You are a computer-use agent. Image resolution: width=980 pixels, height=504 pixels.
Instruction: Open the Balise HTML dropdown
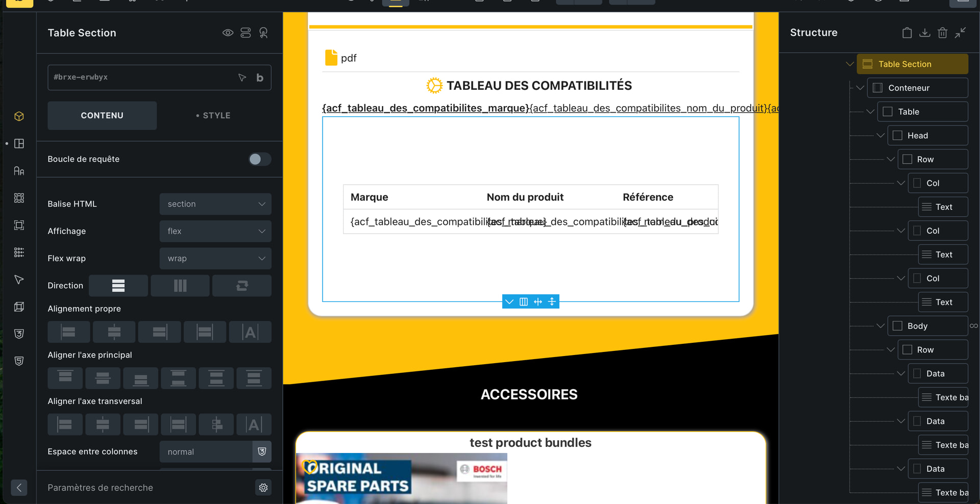[x=215, y=204]
